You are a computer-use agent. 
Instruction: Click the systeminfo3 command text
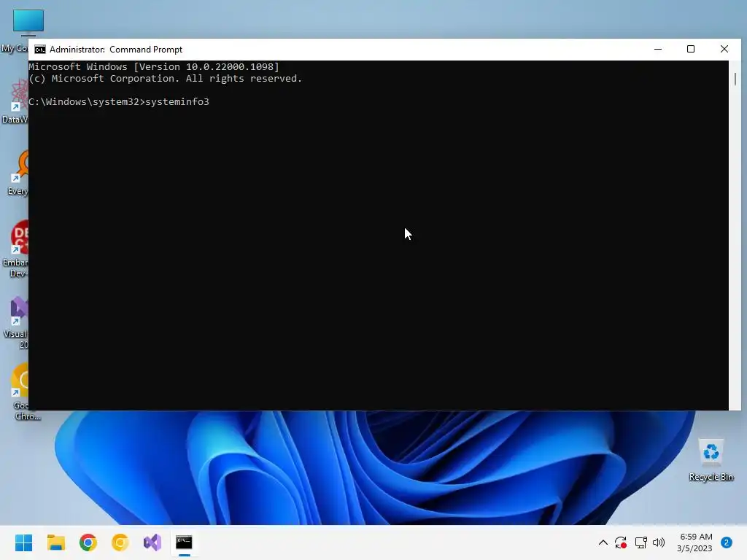[177, 102]
